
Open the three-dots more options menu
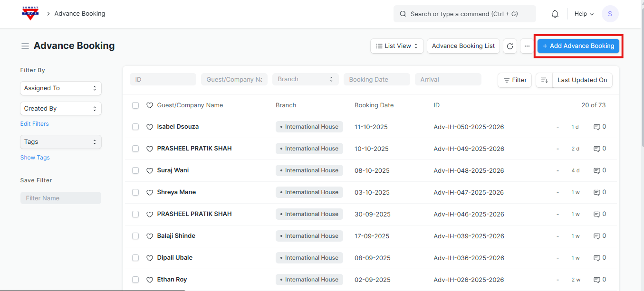[527, 46]
